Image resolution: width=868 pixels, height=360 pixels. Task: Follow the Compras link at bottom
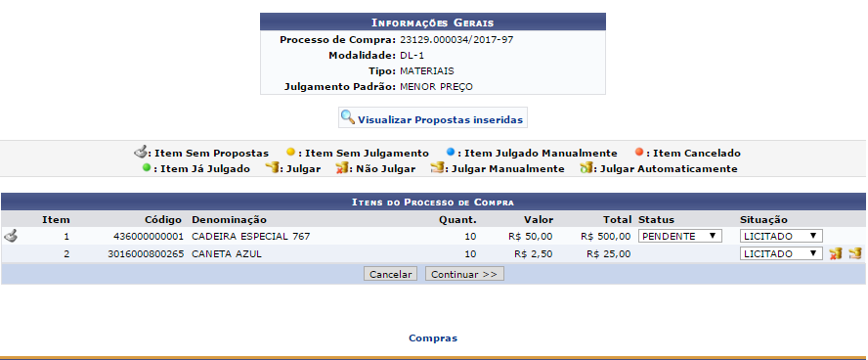pyautogui.click(x=433, y=337)
